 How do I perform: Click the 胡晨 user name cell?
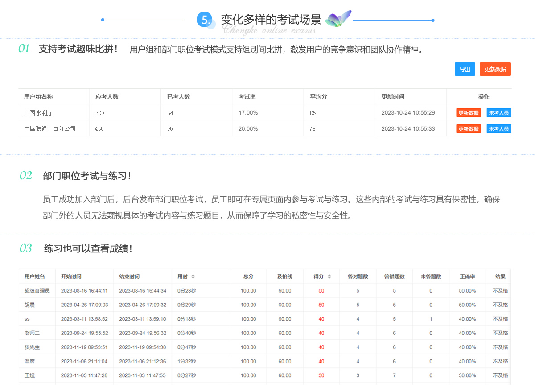[x=30, y=305]
